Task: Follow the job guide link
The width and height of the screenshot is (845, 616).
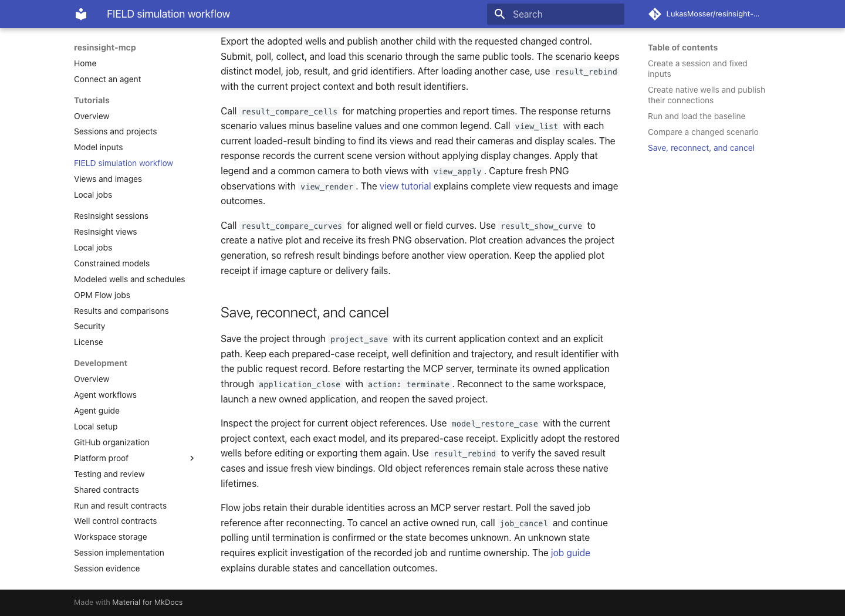Action: [x=570, y=553]
